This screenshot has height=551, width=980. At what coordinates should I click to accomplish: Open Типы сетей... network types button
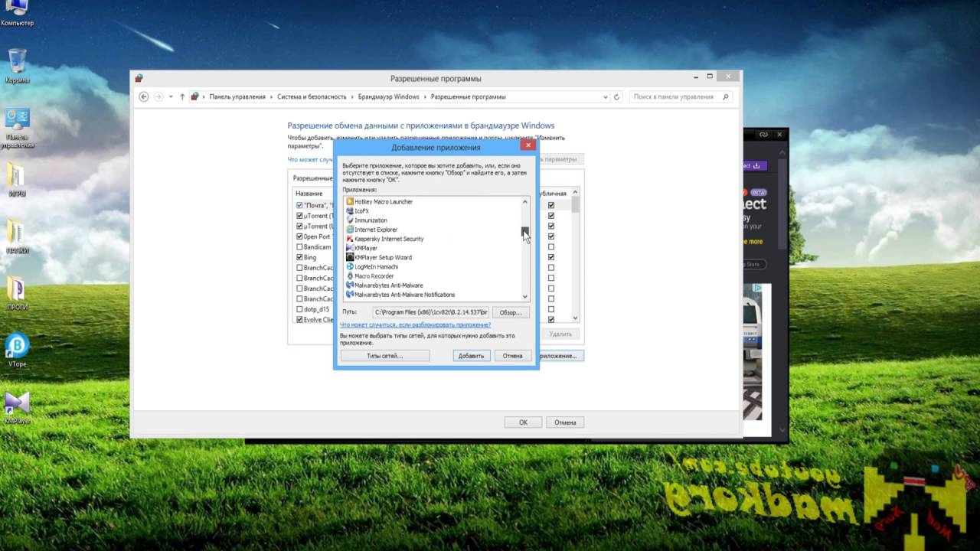coord(385,356)
